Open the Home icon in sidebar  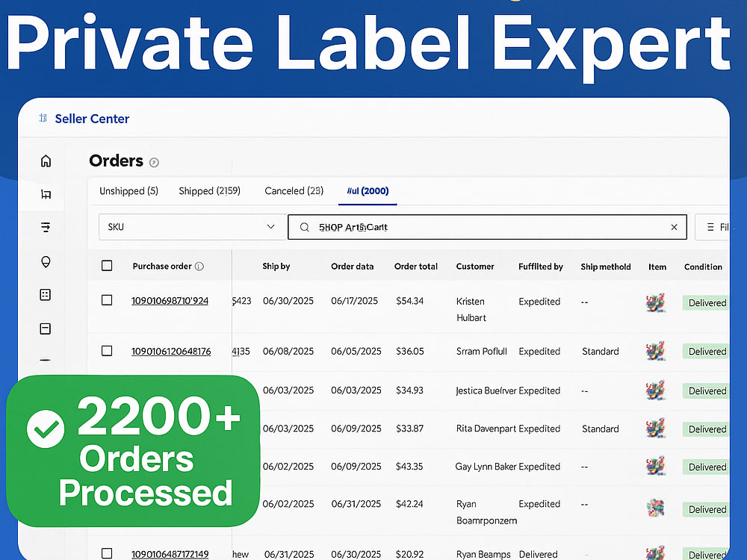tap(46, 161)
